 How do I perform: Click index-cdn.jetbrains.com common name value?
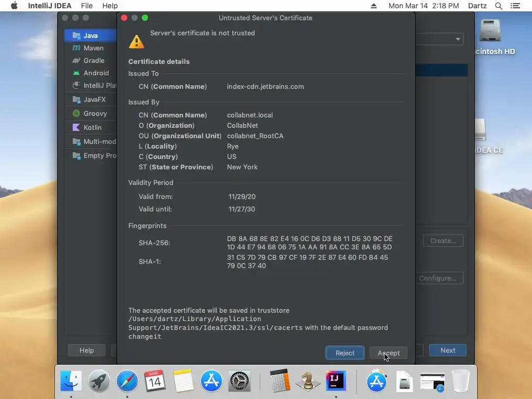pos(265,87)
